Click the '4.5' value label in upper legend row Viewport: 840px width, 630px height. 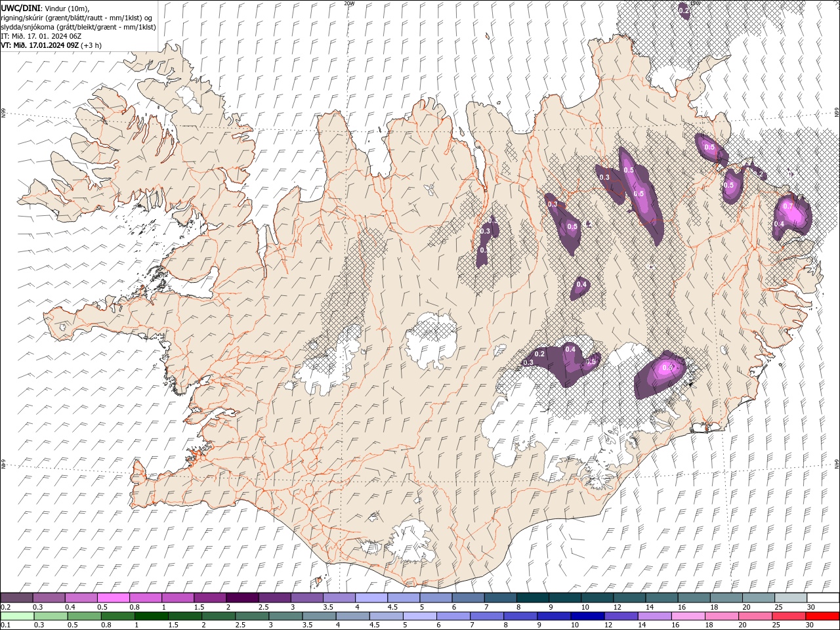[x=392, y=607]
